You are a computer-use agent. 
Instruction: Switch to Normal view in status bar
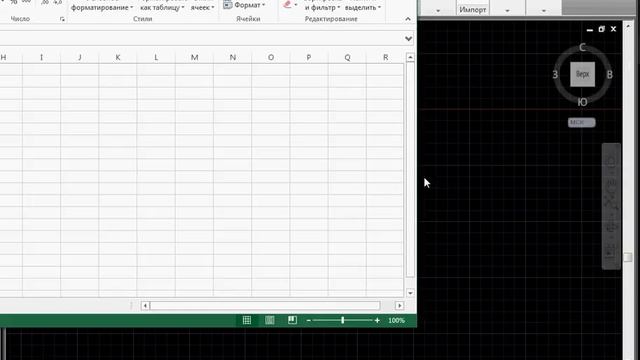point(247,320)
